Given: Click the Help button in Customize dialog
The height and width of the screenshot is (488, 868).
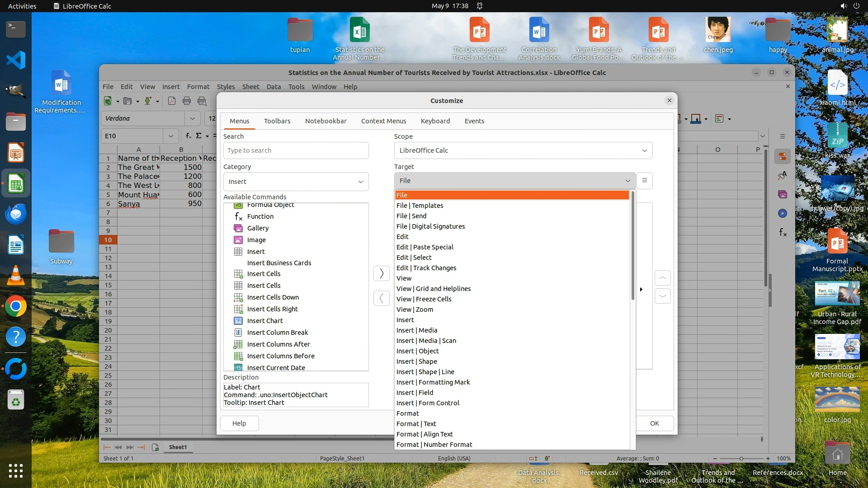Looking at the screenshot, I should pyautogui.click(x=239, y=423).
